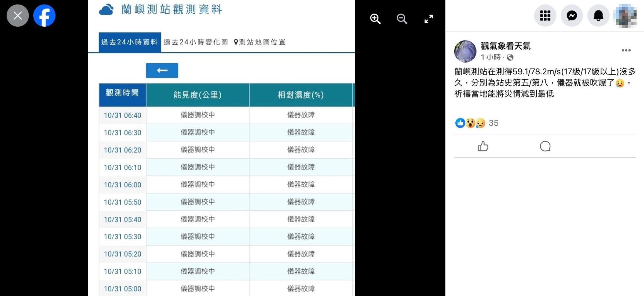The height and width of the screenshot is (296, 644).
Task: Open the comment bubble on the post
Action: pyautogui.click(x=545, y=146)
